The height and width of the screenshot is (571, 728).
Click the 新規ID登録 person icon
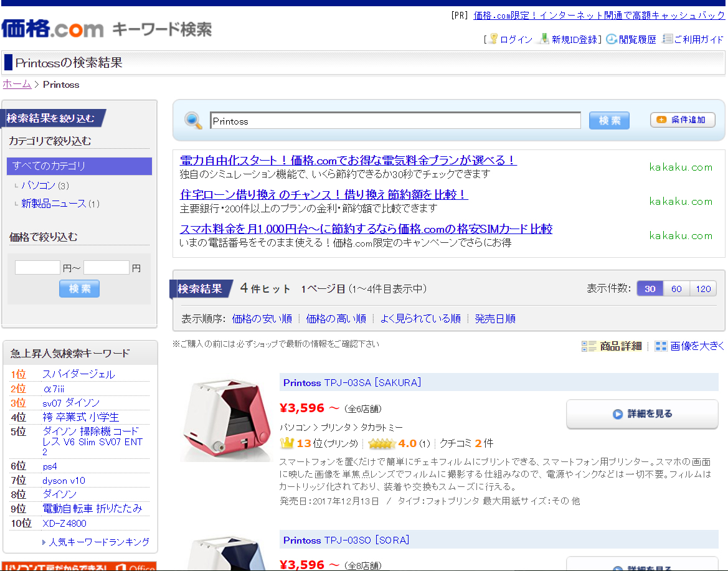click(544, 39)
